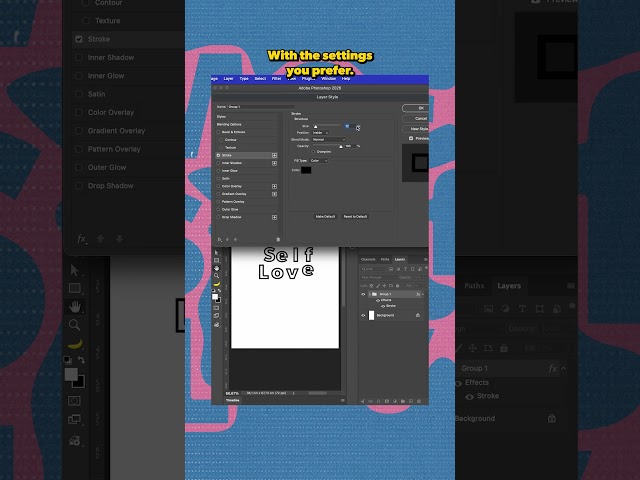Click the move effect up arrow

point(227,240)
